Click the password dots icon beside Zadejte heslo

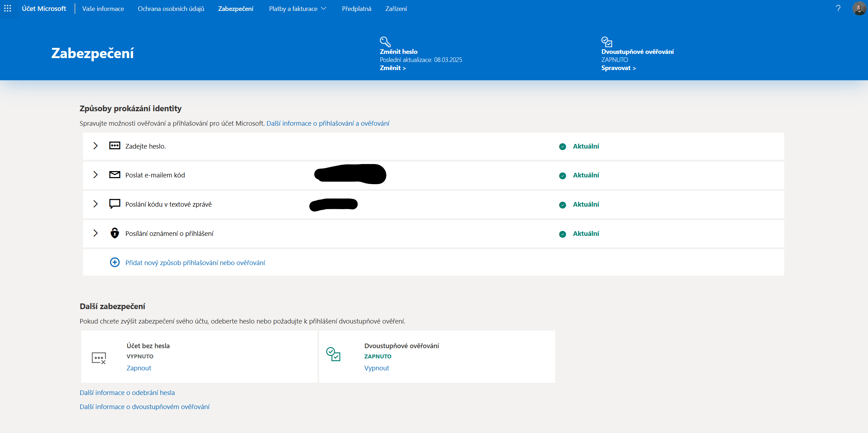tap(115, 146)
